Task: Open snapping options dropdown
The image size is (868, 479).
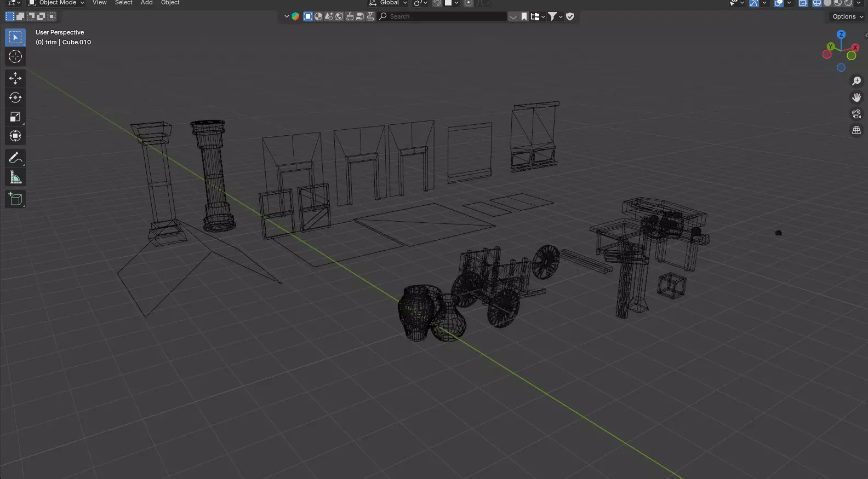Action: click(x=452, y=3)
